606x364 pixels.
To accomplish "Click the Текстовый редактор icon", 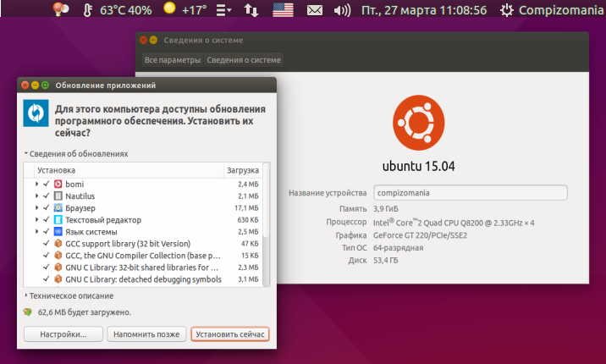I will tap(58, 220).
